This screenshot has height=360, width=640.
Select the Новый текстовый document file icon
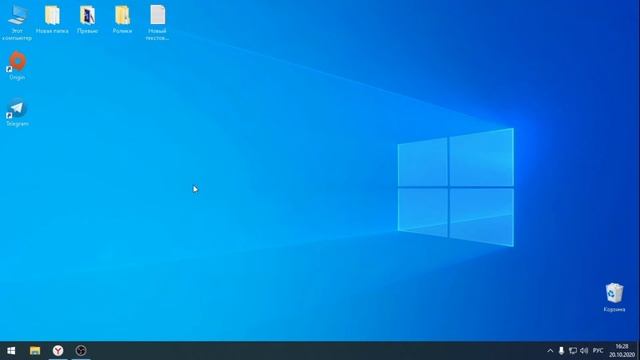(x=158, y=23)
